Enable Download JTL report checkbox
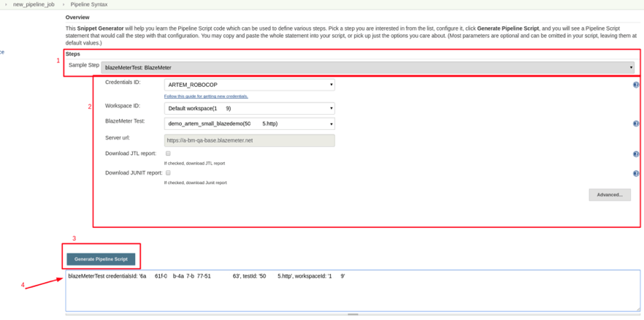 [168, 153]
